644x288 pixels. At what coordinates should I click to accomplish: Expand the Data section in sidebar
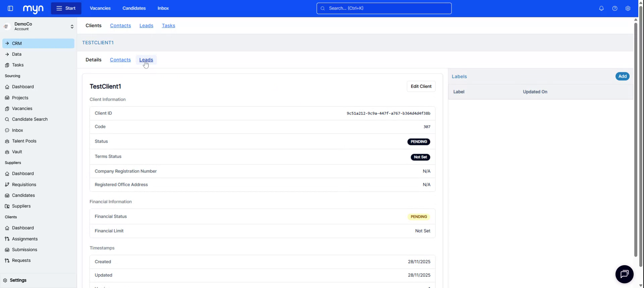coord(7,54)
